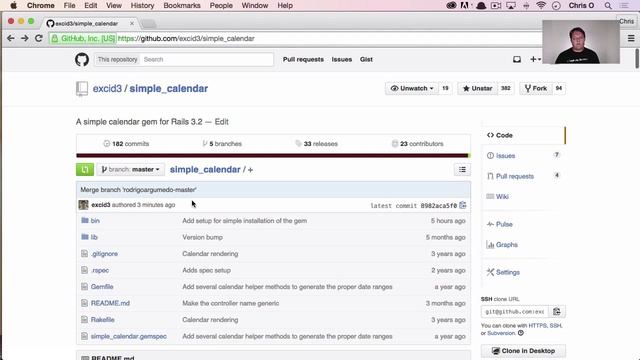Open the Spotlight search icon in menu bar
640x360 pixels.
point(608,6)
